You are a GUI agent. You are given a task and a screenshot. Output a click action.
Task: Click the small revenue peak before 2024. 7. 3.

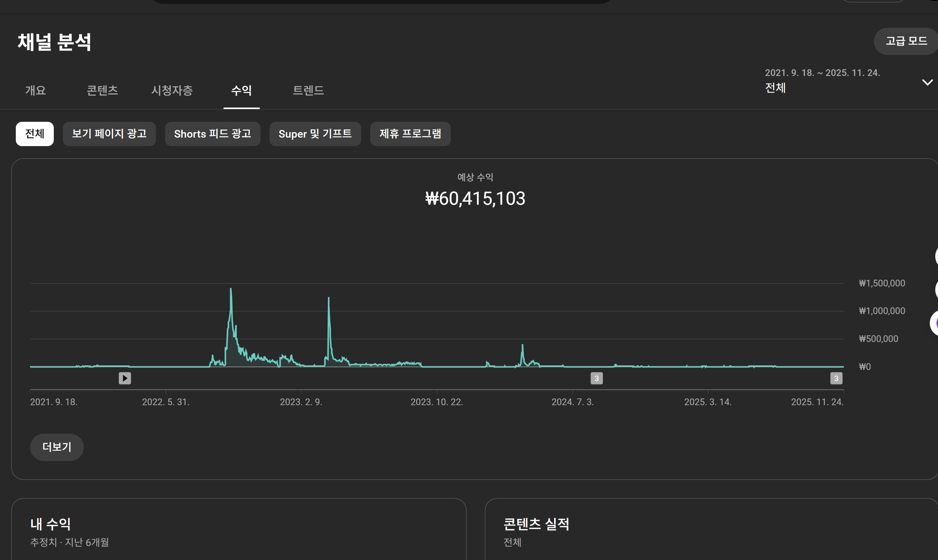click(522, 345)
